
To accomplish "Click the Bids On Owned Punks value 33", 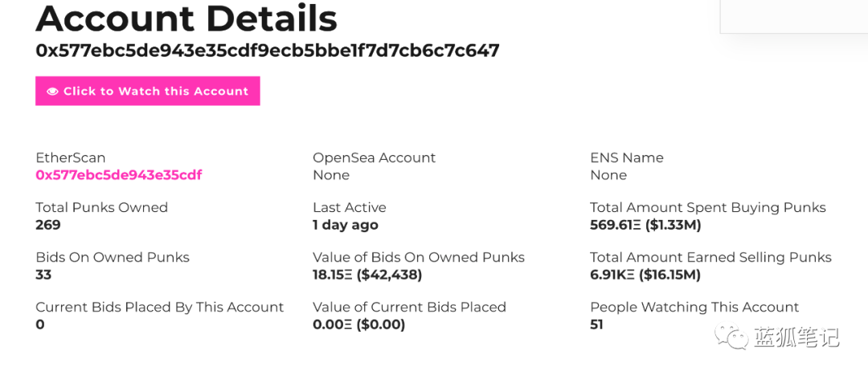I will (43, 275).
